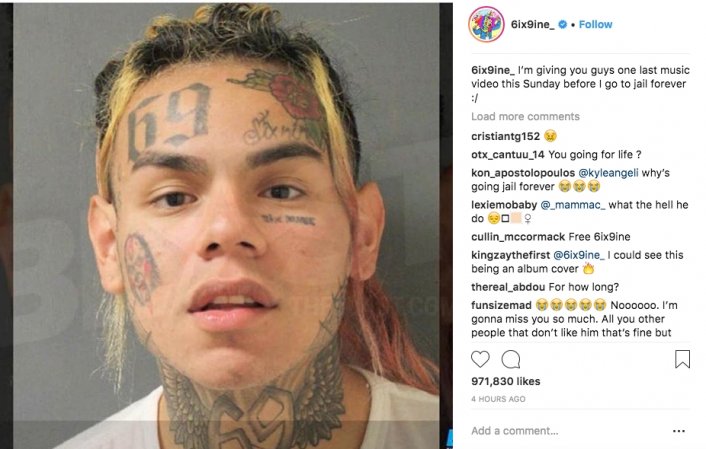Like the post with the heart icon
Image resolution: width=706 pixels, height=449 pixels.
[x=480, y=359]
